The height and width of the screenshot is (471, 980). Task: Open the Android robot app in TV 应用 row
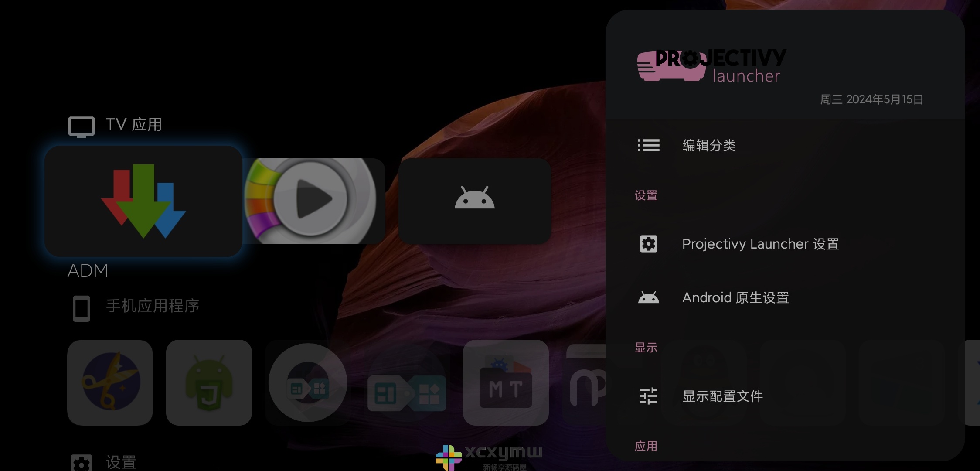click(474, 201)
